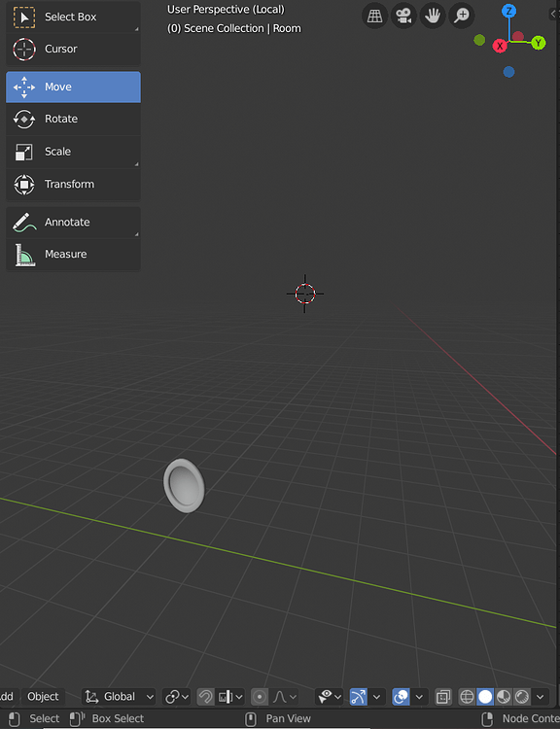Open the Global transform orientation dropdown
The image size is (560, 729).
tap(119, 697)
